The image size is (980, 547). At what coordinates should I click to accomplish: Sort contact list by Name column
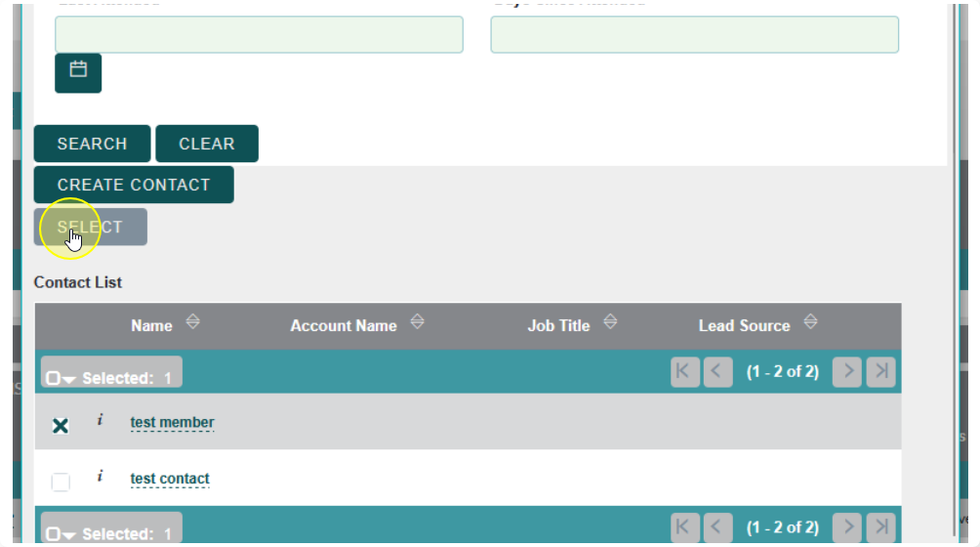click(x=151, y=325)
